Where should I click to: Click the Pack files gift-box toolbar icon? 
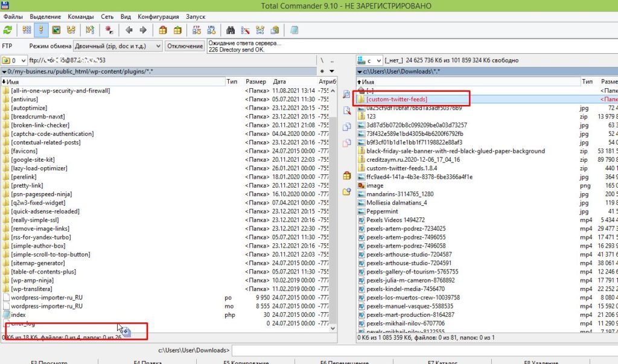(x=162, y=30)
